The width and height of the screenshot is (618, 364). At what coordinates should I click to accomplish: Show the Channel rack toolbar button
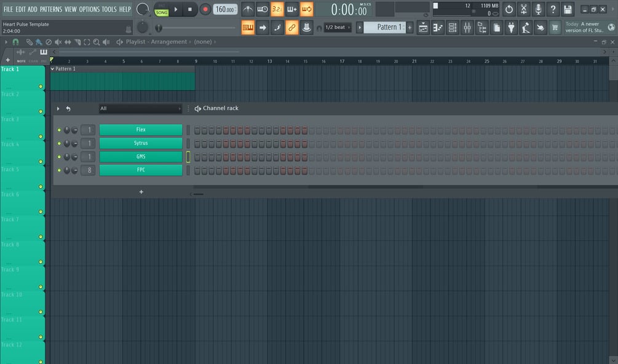click(453, 28)
